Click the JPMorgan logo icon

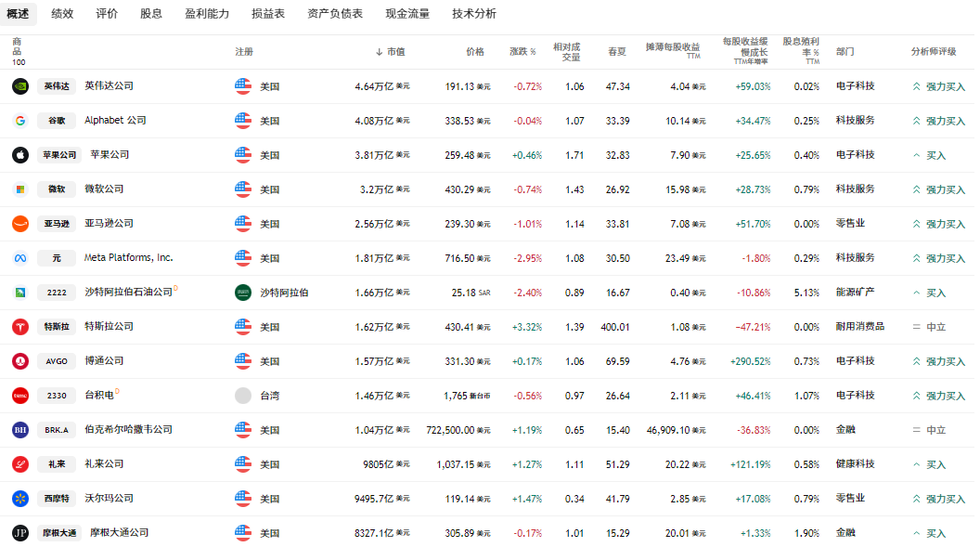[x=20, y=533]
